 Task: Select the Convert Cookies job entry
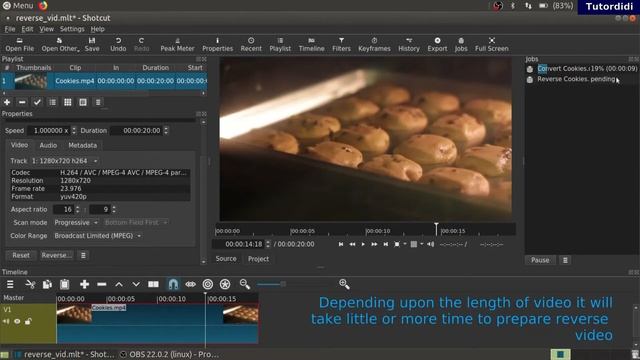pos(582,69)
